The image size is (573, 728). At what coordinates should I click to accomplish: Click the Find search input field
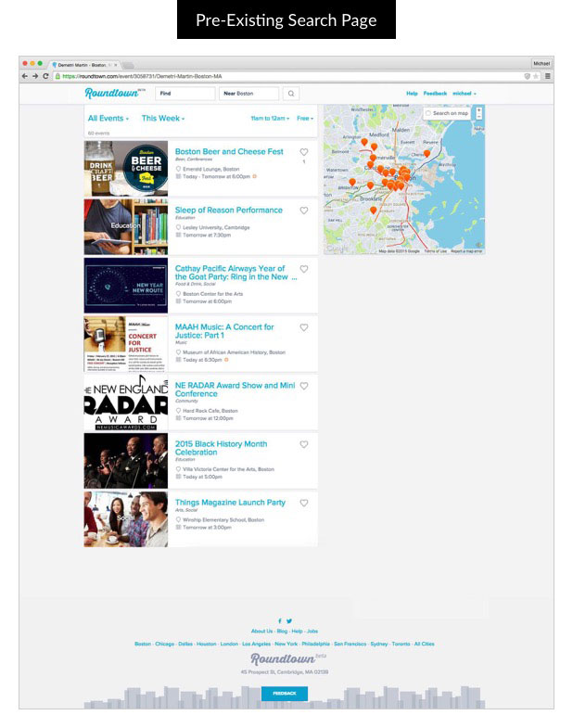click(185, 94)
